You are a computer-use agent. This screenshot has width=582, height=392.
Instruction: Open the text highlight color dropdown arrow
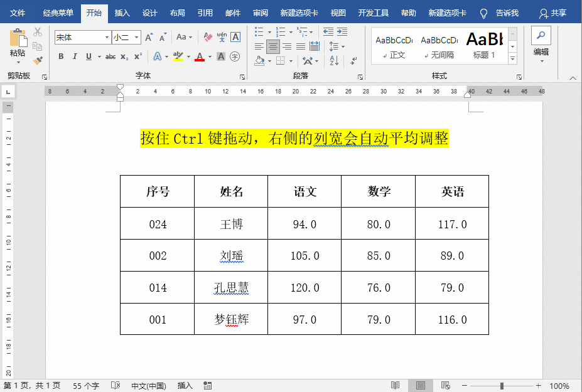click(x=190, y=57)
